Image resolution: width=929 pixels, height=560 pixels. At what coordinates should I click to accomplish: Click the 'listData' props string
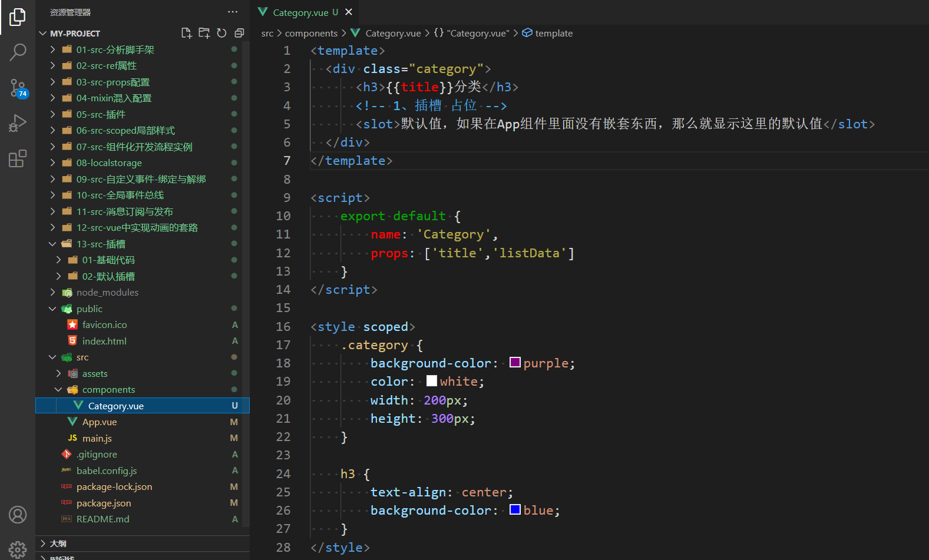[530, 253]
